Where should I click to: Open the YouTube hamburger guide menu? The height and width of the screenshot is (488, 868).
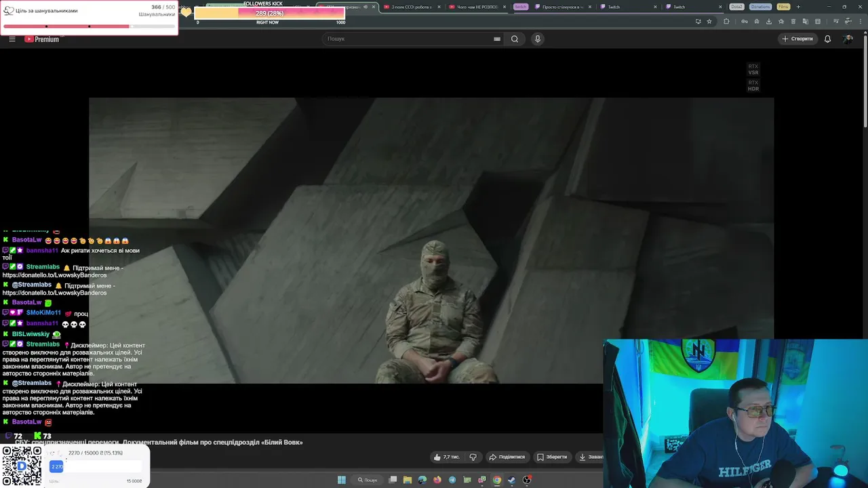[12, 39]
